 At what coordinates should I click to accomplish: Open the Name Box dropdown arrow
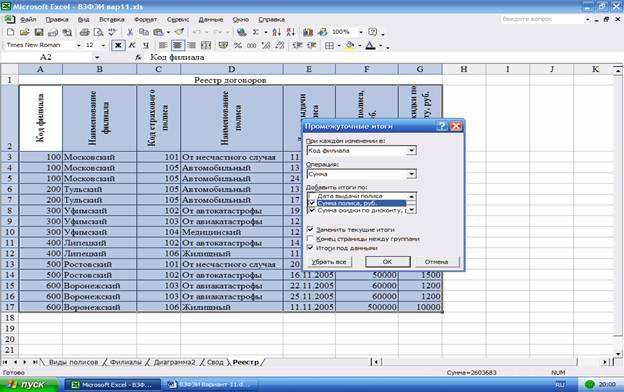[x=97, y=57]
